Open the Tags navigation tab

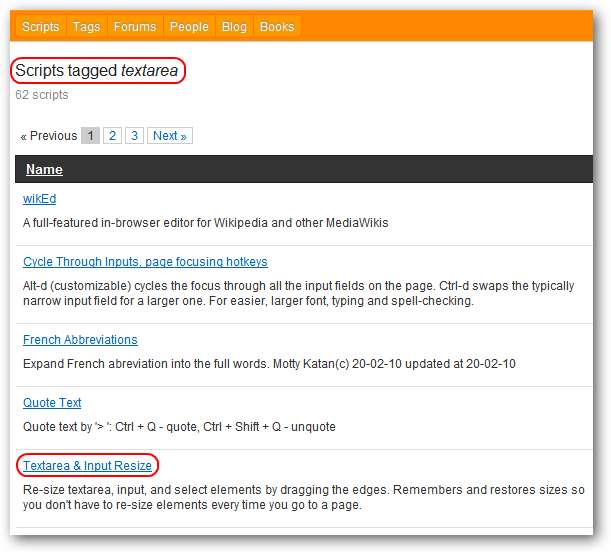(87, 27)
